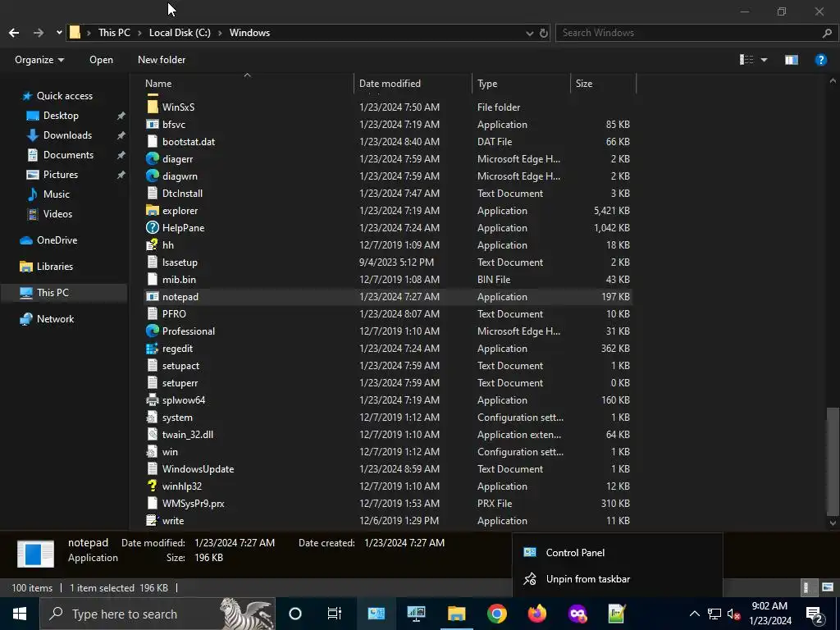This screenshot has width=840, height=630.
Task: Select the winhlp32 question mark icon
Action: (152, 486)
